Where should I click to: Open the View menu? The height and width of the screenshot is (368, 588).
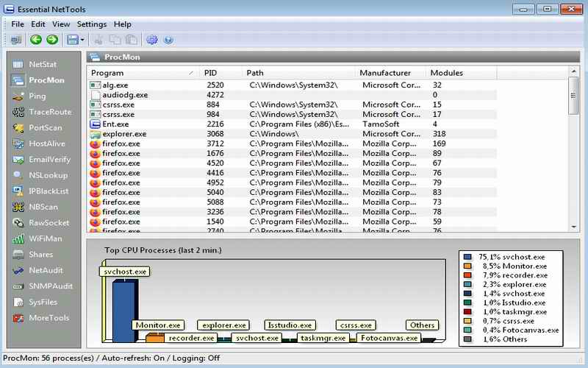click(x=61, y=24)
